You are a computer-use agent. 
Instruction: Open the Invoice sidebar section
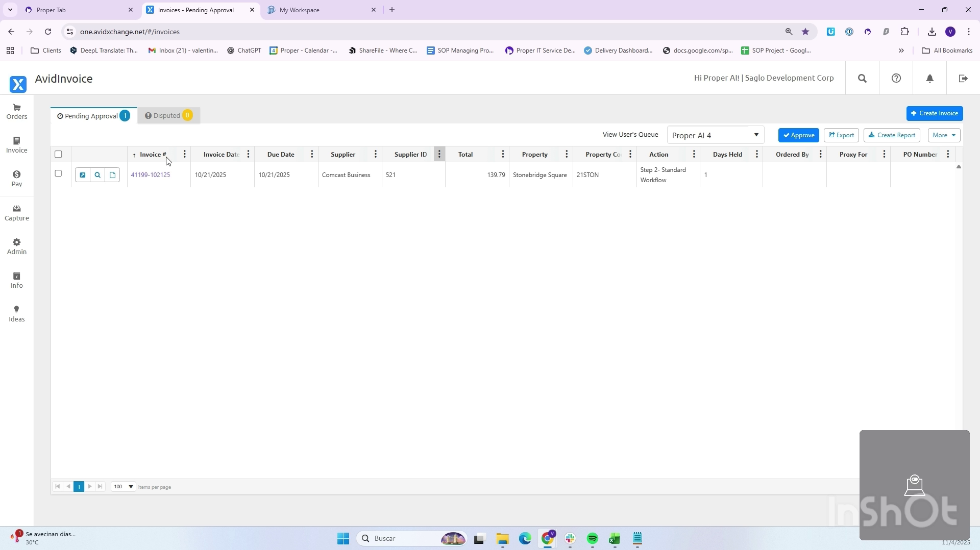pyautogui.click(x=17, y=145)
